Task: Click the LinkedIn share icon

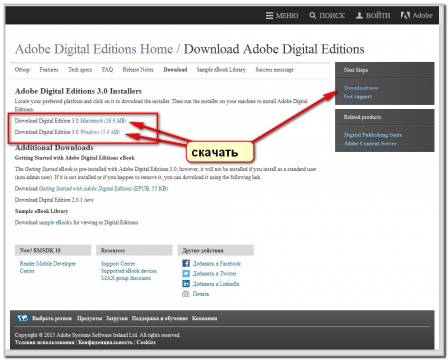Action: [186, 284]
